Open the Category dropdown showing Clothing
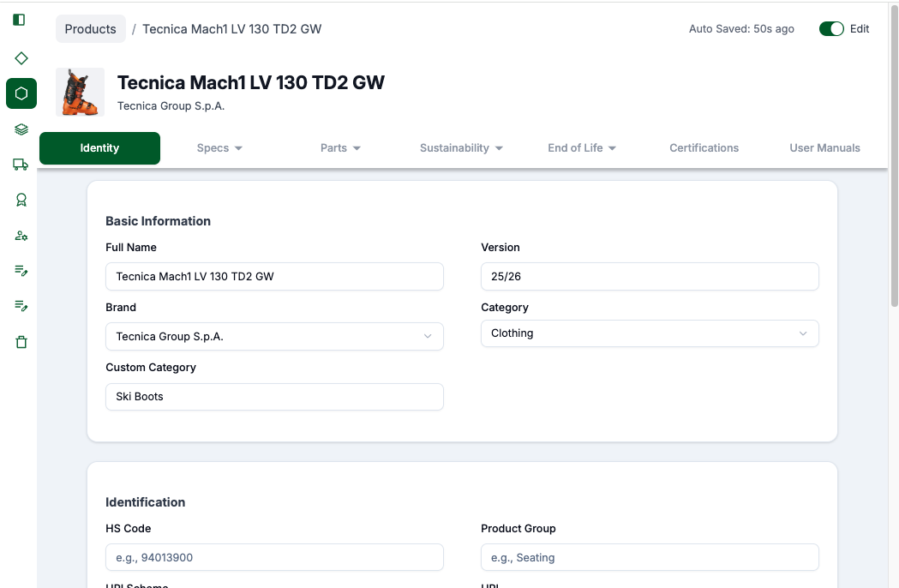The height and width of the screenshot is (588, 899). pos(650,333)
